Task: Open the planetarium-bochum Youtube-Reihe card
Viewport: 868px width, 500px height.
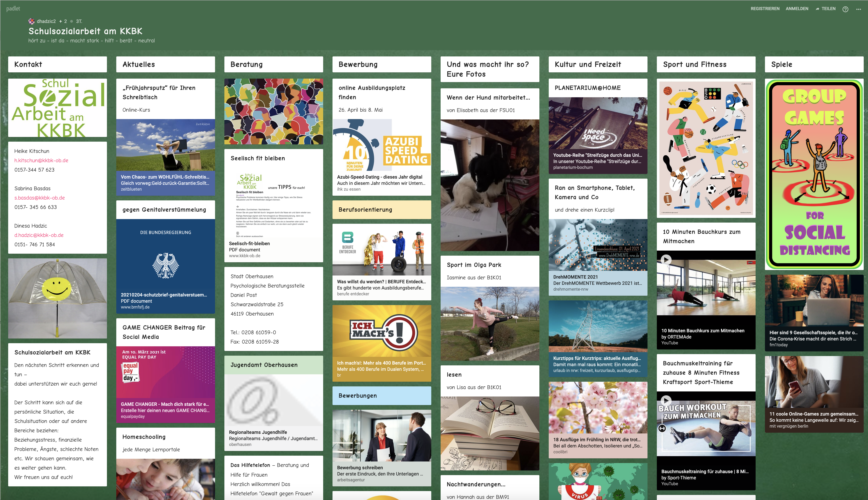Action: click(x=598, y=136)
